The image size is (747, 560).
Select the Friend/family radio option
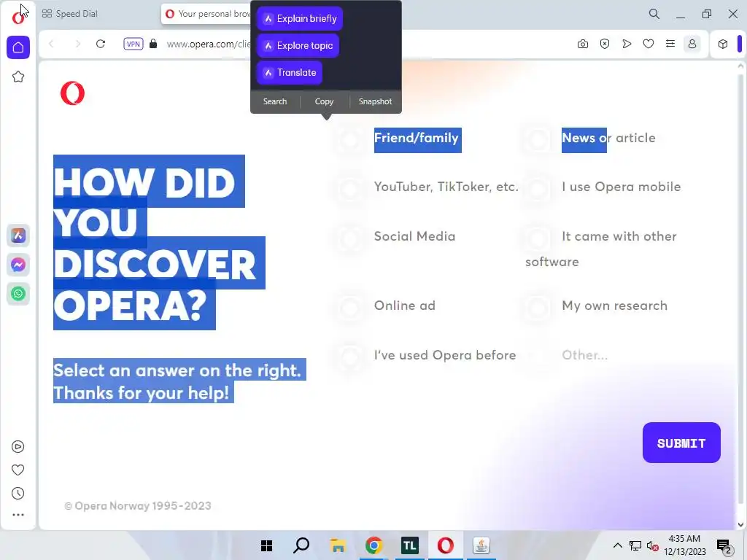click(350, 139)
